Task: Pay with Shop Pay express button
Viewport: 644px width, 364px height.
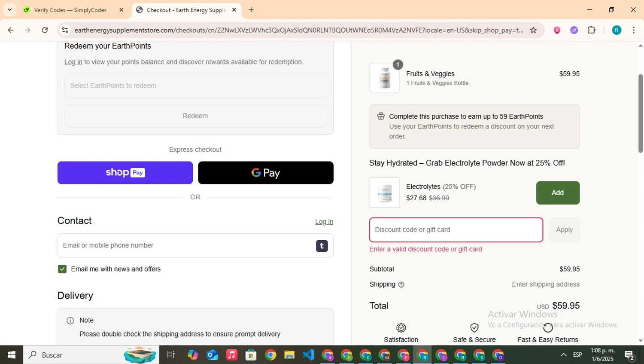Action: 125,173
